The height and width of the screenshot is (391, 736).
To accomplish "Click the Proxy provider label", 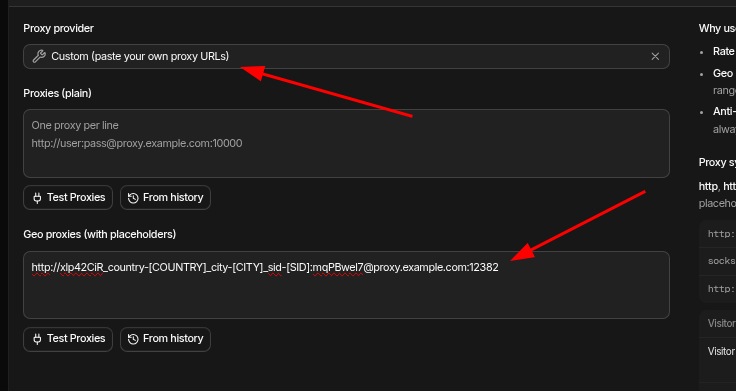I will click(x=58, y=28).
